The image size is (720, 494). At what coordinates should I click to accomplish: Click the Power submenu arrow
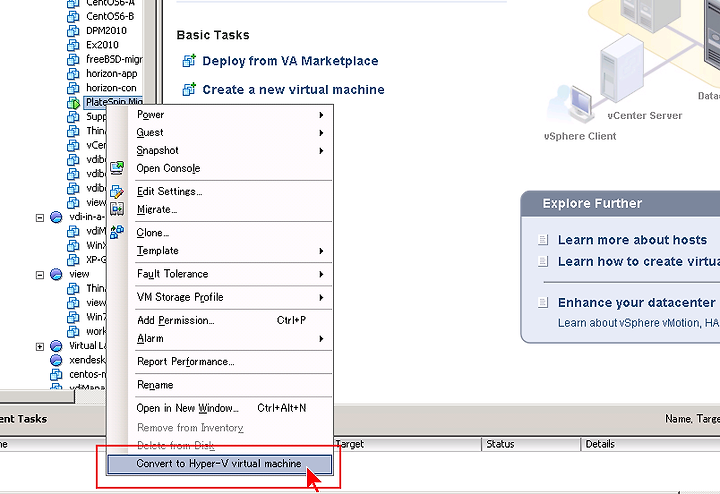tap(321, 115)
